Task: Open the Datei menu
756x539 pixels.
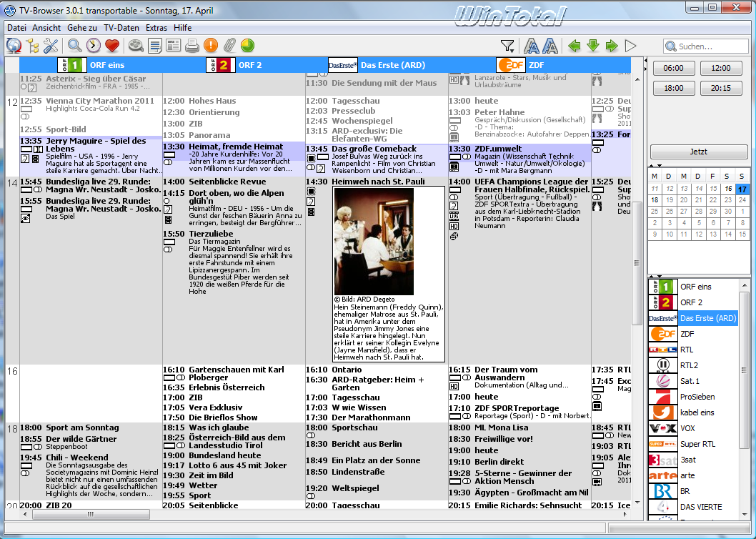Action: point(17,28)
